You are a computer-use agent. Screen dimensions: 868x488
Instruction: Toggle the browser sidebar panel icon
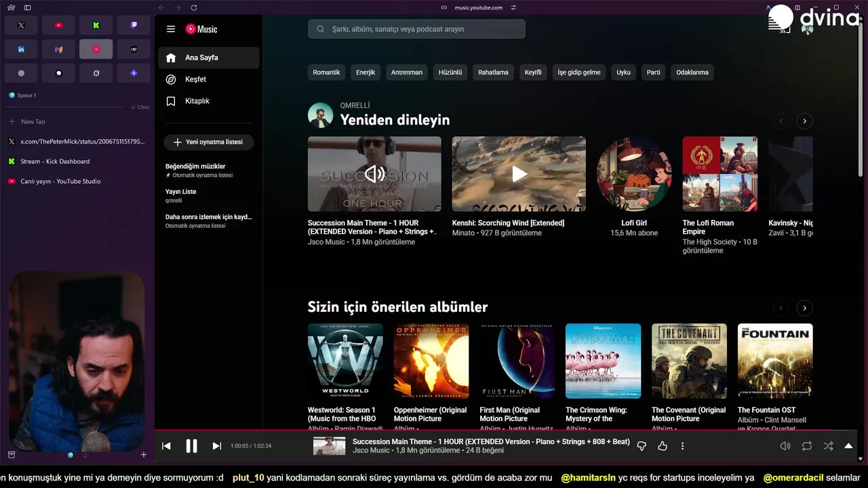pyautogui.click(x=27, y=7)
